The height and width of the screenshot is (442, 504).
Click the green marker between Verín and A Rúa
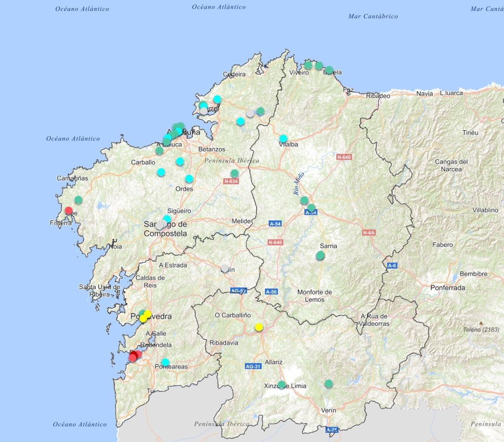[328, 383]
